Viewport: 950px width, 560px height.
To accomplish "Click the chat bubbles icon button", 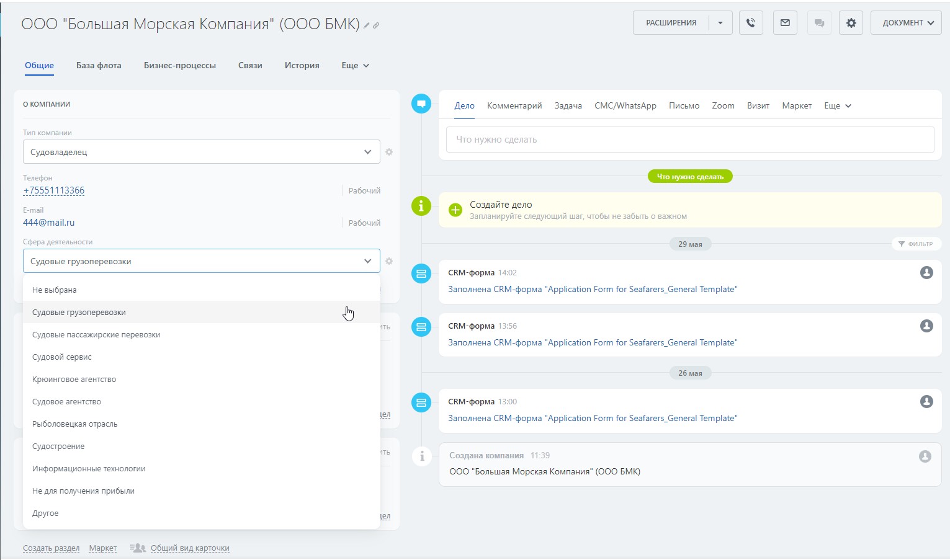I will (819, 23).
